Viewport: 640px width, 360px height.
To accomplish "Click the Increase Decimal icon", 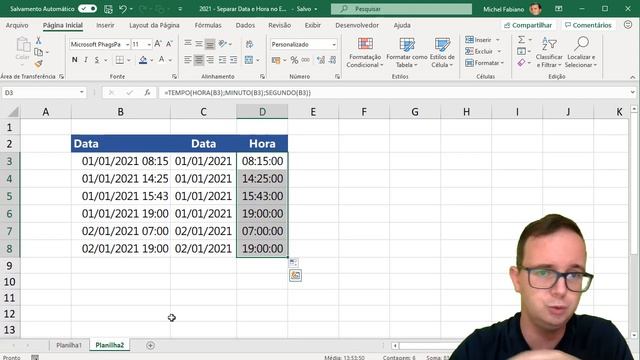I will [321, 60].
